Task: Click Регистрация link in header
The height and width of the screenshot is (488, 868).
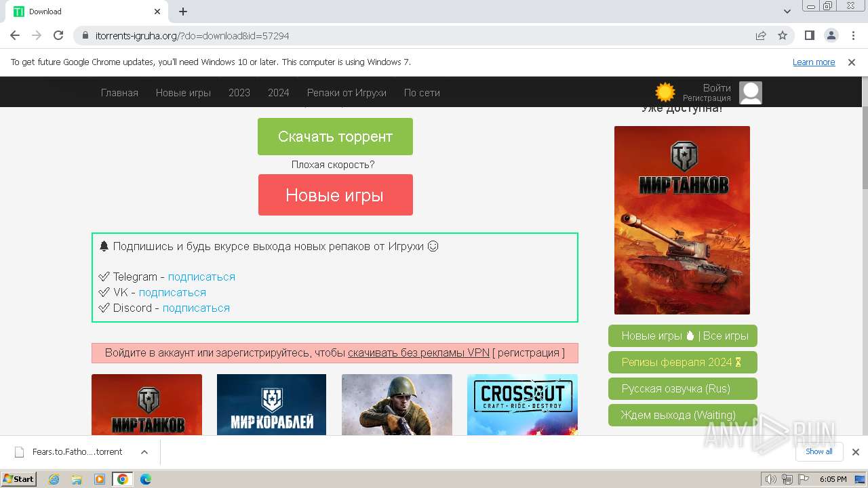Action: coord(707,98)
